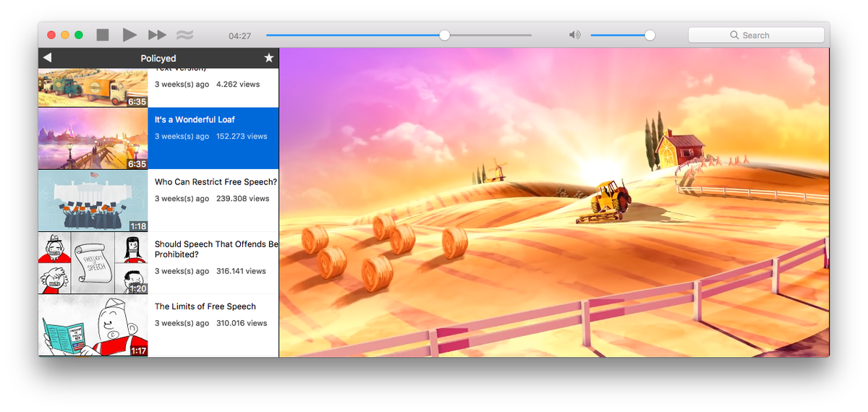Click into the Search field

point(756,35)
